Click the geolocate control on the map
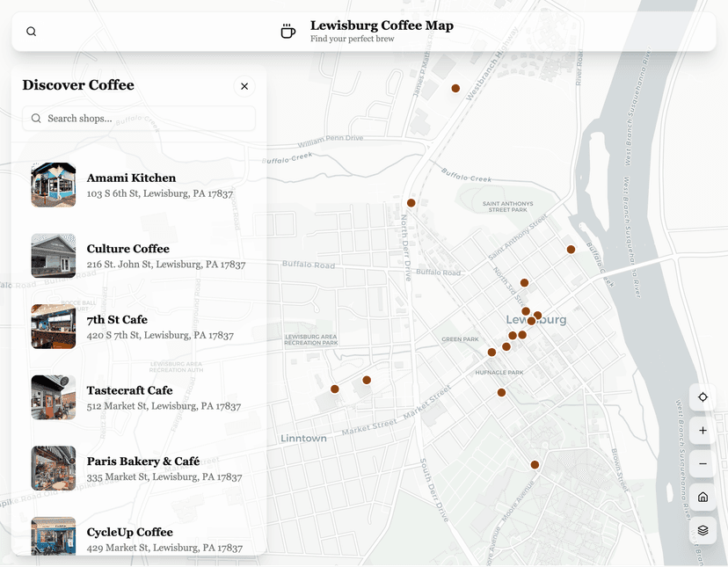 point(703,396)
